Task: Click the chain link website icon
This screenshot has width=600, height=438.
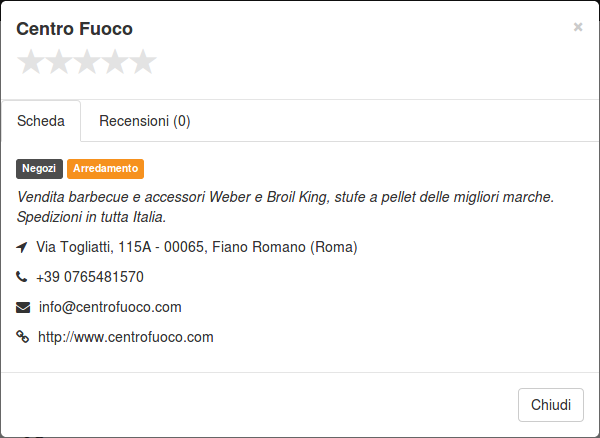Action: [x=23, y=337]
